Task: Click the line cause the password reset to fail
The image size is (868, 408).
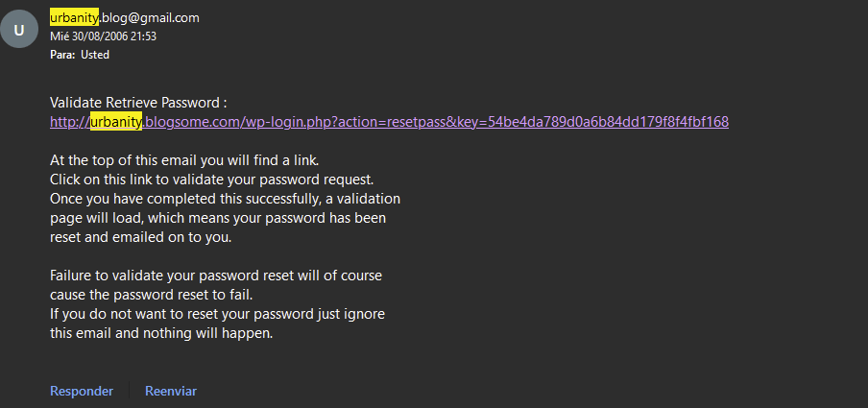Action: [x=151, y=294]
